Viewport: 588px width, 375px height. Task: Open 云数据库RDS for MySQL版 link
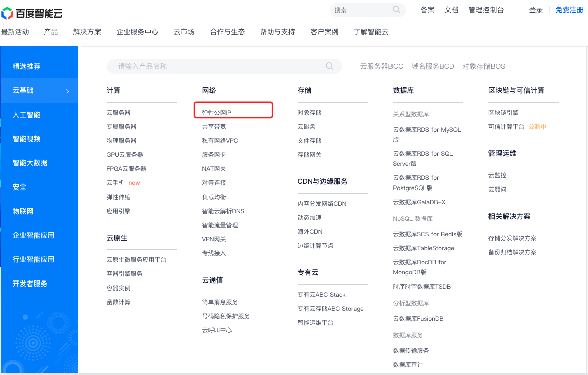click(x=427, y=135)
